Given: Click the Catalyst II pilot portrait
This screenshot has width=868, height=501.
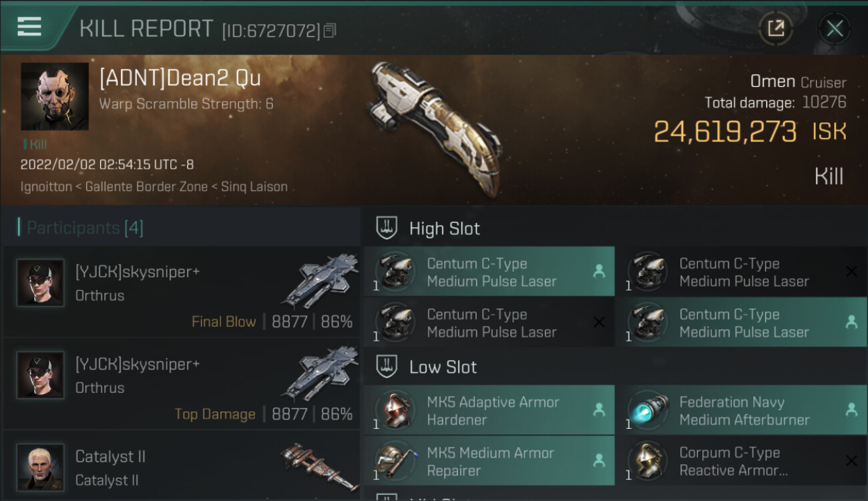Looking at the screenshot, I should pos(41,467).
